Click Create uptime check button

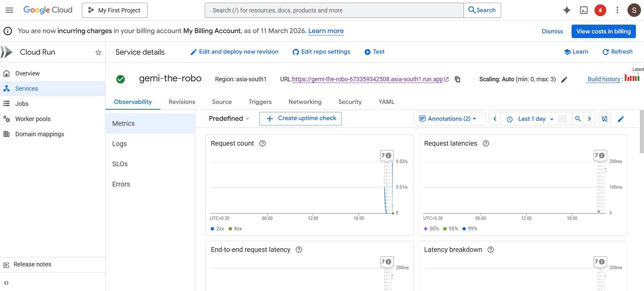(300, 118)
